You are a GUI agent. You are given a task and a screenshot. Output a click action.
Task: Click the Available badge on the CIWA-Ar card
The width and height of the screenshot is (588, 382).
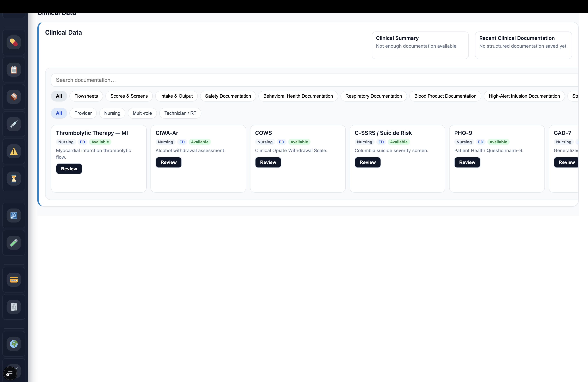[x=200, y=142]
